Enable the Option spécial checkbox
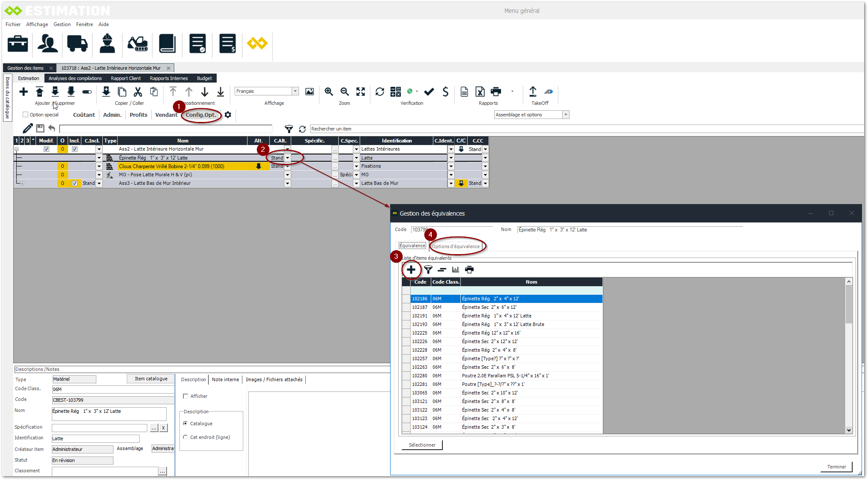 [x=26, y=115]
